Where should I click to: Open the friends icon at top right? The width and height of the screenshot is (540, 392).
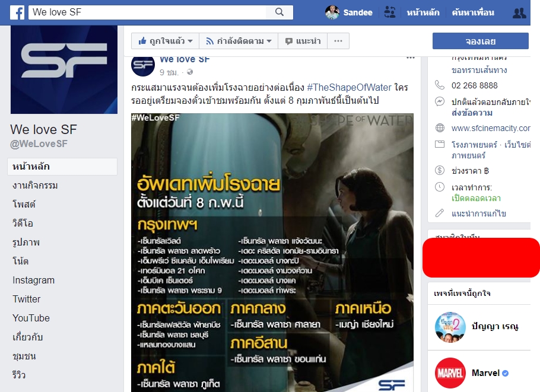coord(519,13)
